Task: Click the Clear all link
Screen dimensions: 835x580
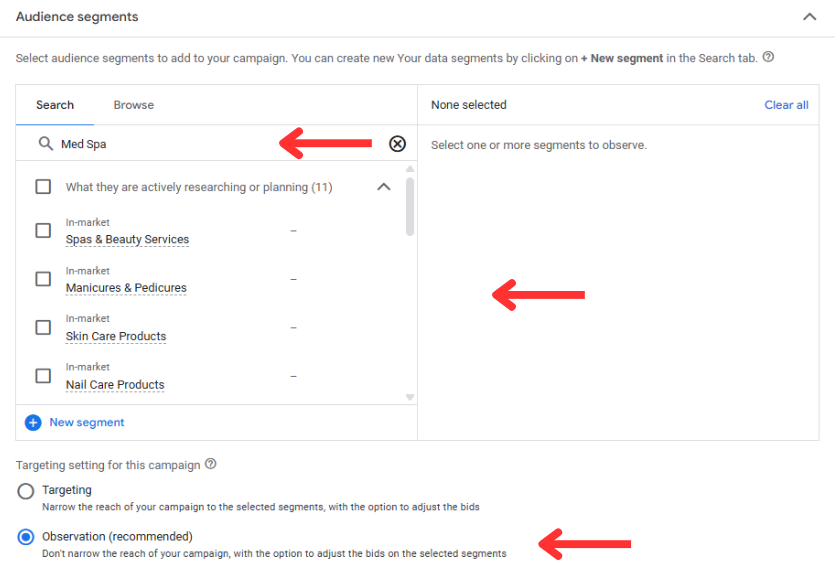Action: point(786,105)
